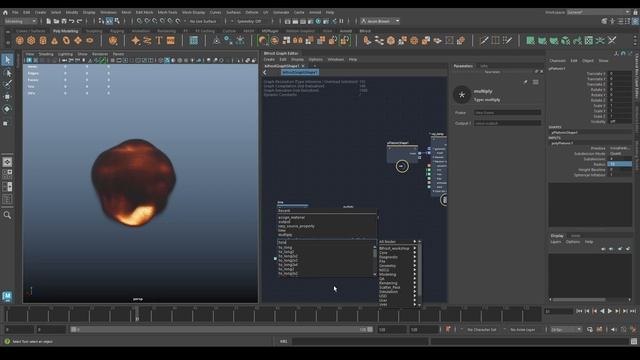Open the Workspace dropdown
This screenshot has width=640, height=360.
point(598,12)
